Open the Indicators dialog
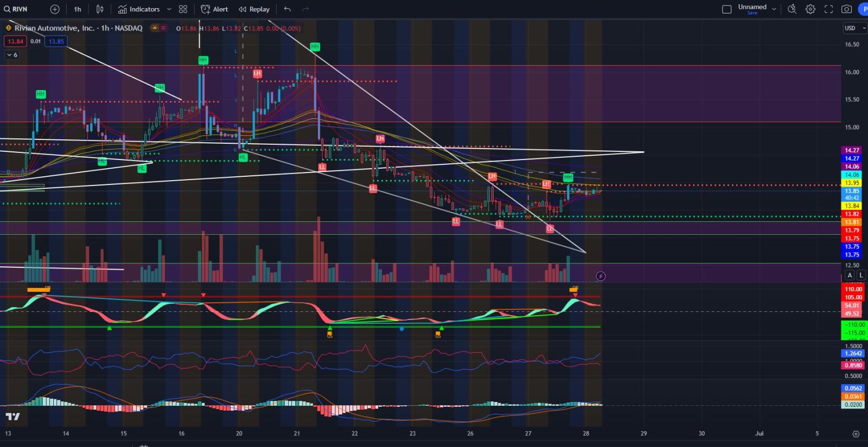Viewport: 868px width, 447px height. point(139,9)
